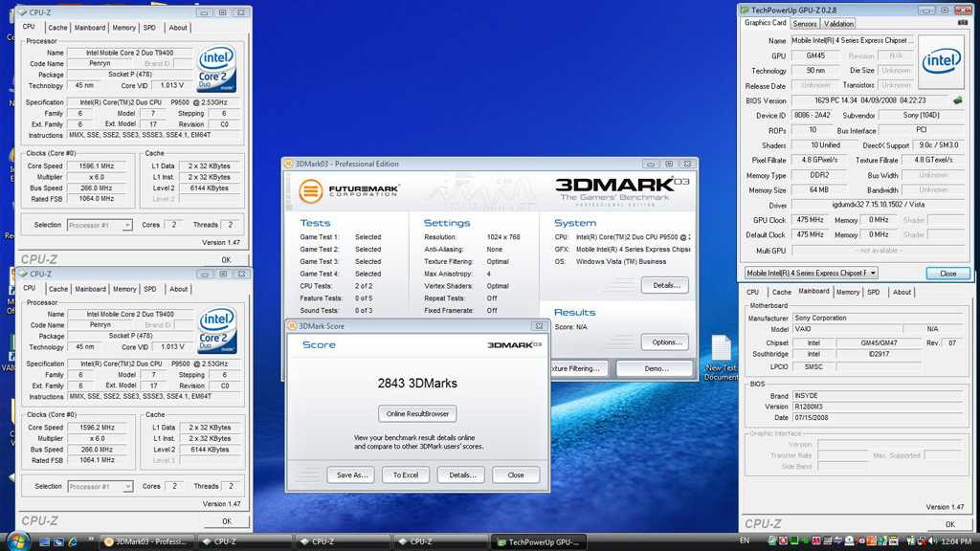
Task: Open the Memory tab in lower CPU-Z window
Action: pyautogui.click(x=124, y=289)
